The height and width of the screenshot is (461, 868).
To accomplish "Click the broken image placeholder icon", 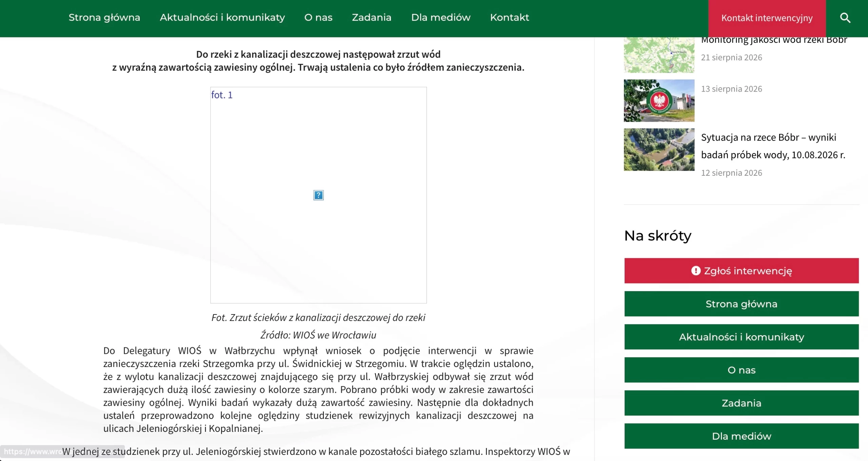I will tap(318, 195).
